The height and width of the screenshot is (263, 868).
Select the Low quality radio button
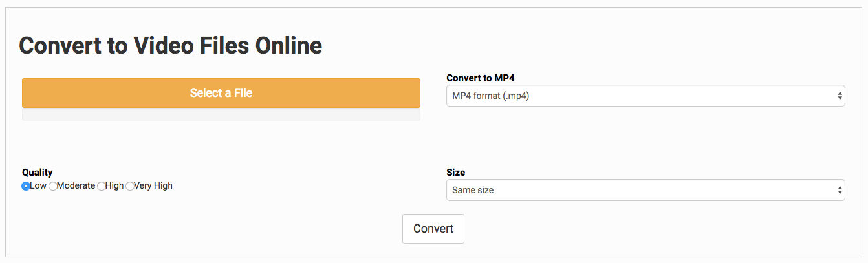point(26,186)
